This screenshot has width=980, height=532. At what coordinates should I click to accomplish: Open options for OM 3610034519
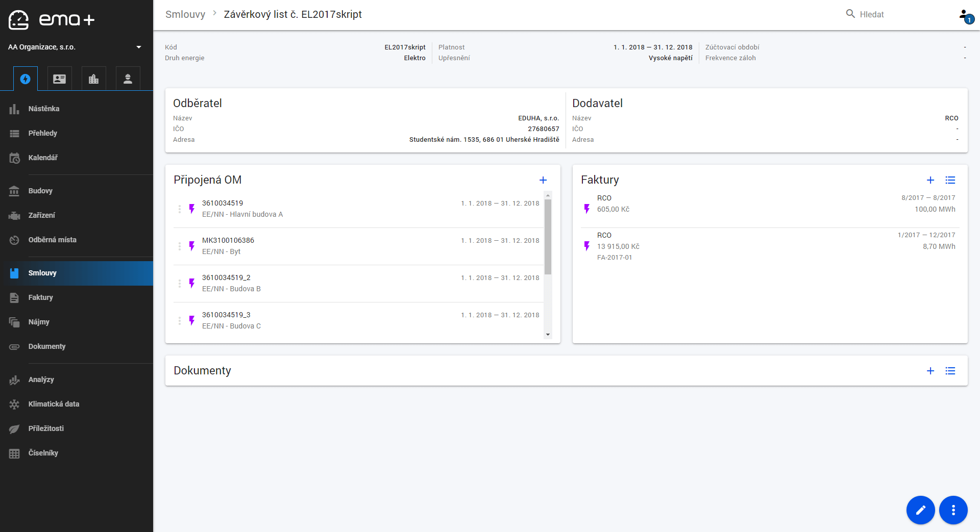click(179, 209)
